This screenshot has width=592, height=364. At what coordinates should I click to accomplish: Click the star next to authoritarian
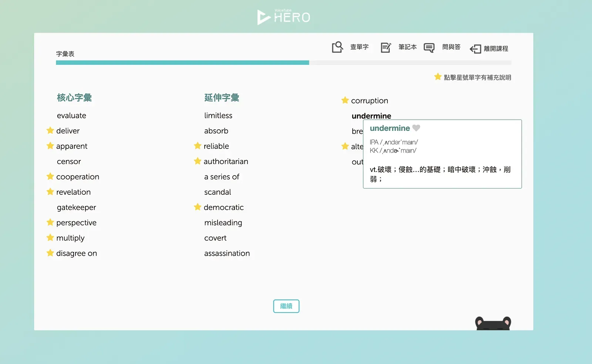(x=198, y=161)
